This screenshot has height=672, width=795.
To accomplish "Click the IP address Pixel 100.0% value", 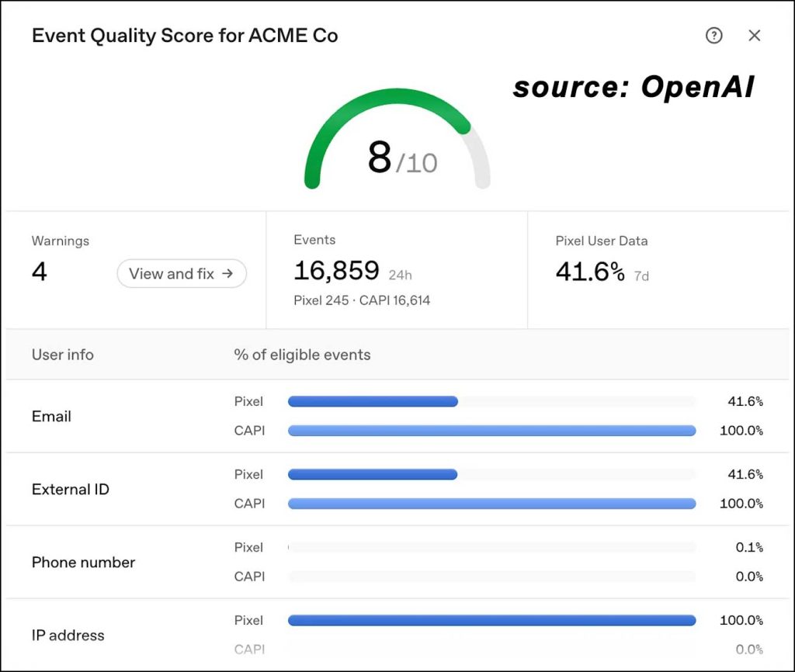I will tap(741, 620).
